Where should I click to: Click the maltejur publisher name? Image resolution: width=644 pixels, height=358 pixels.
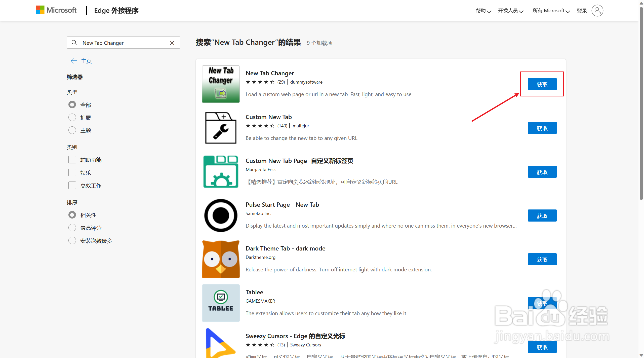tap(301, 126)
